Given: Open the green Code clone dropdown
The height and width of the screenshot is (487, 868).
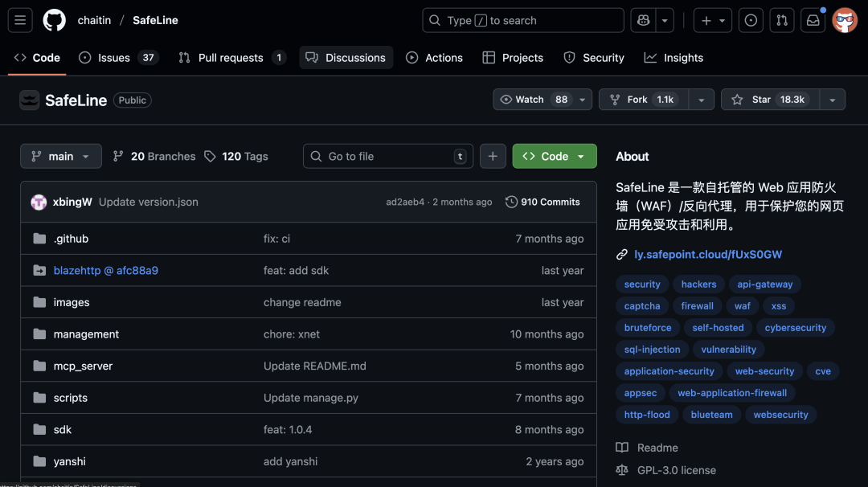Looking at the screenshot, I should coord(554,156).
